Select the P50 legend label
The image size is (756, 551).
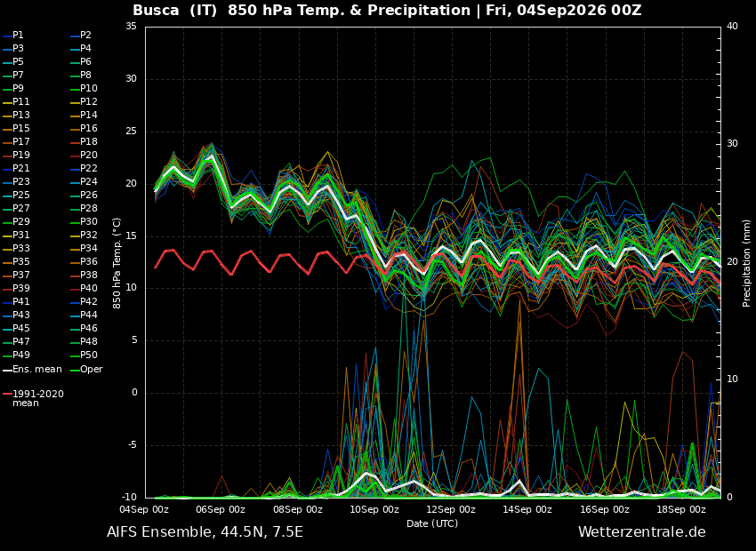pyautogui.click(x=89, y=355)
